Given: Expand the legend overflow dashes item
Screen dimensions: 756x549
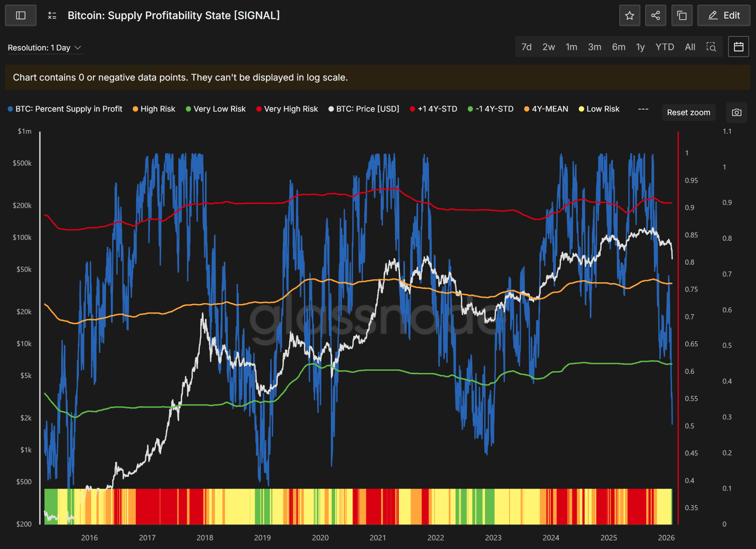Looking at the screenshot, I should point(643,109).
